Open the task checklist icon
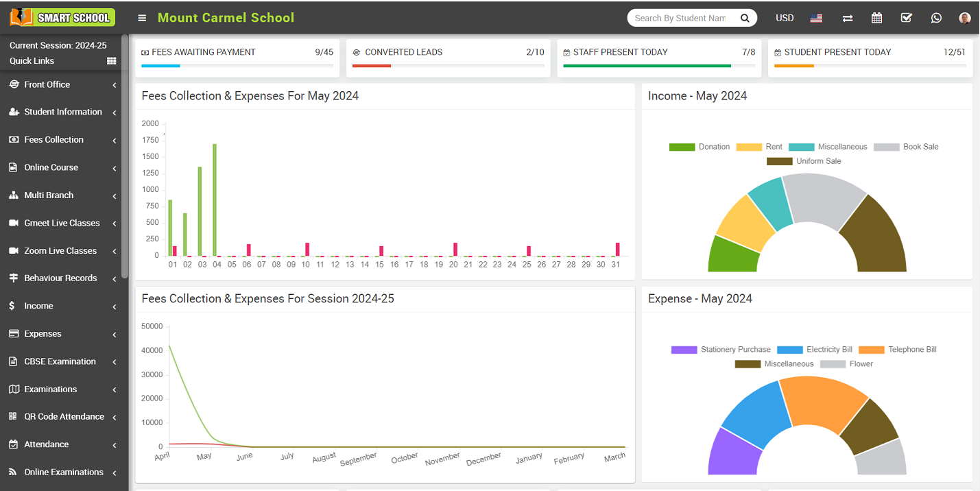 coord(906,19)
